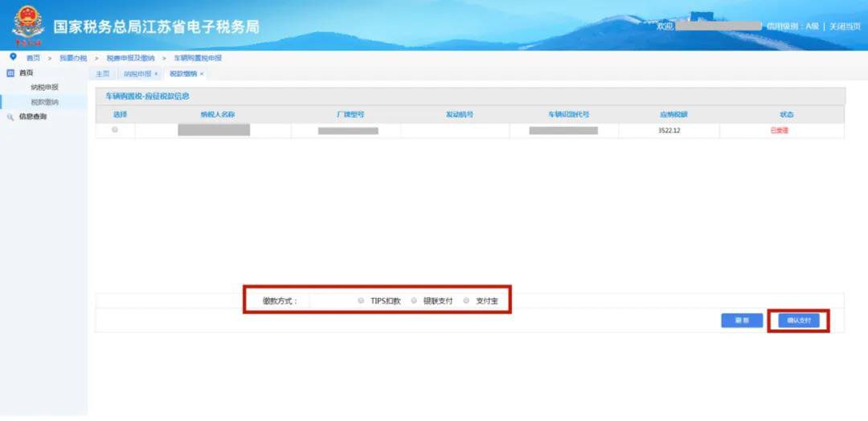
Task: Click the 首页 sidebar home icon
Action: (x=10, y=73)
